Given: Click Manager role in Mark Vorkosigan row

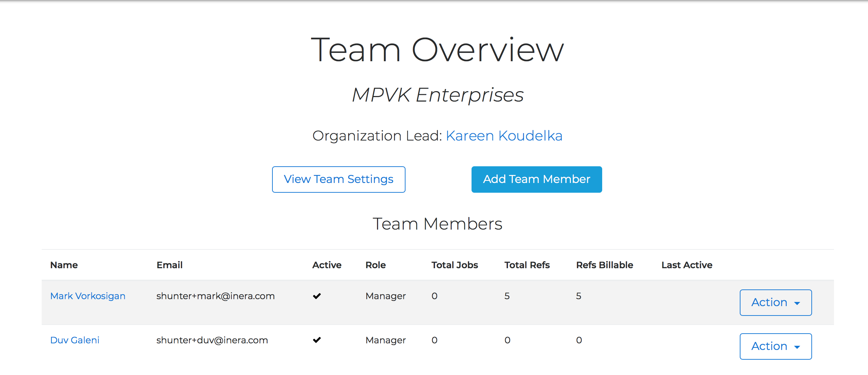Looking at the screenshot, I should 385,296.
